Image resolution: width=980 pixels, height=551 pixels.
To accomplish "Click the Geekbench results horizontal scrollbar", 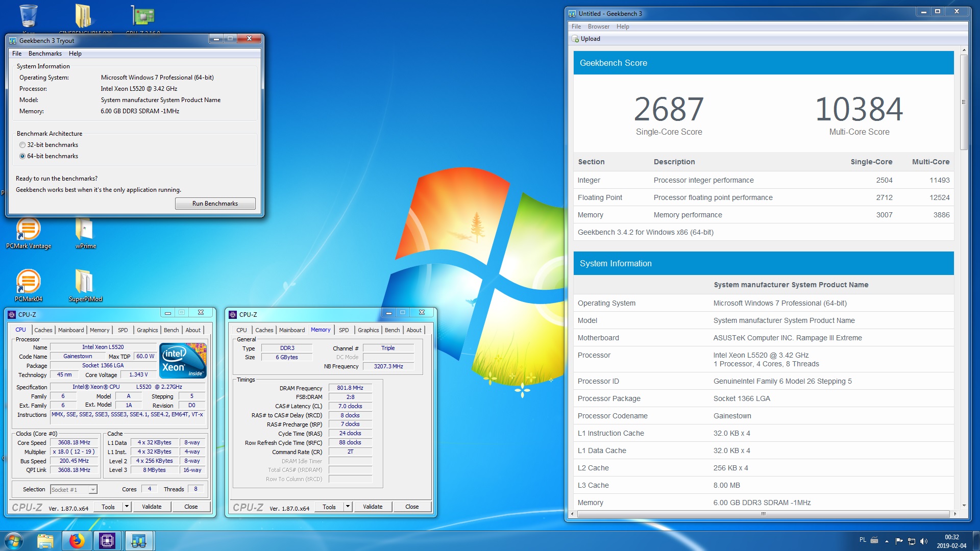I will click(x=763, y=514).
